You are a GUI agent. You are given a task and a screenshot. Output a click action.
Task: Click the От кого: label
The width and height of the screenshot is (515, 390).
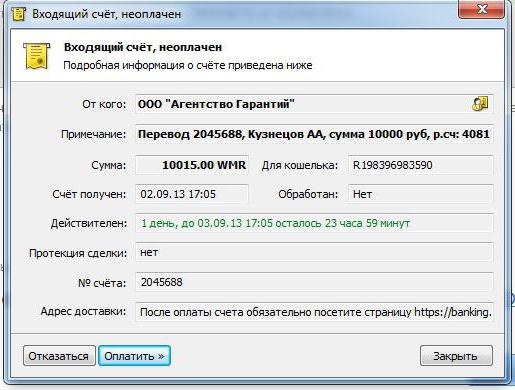[104, 104]
